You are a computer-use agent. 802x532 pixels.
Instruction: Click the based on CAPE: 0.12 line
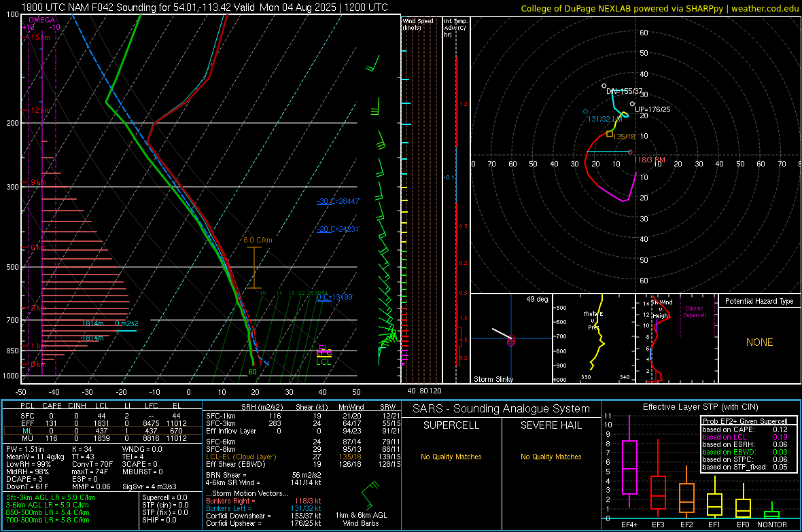tap(745, 429)
